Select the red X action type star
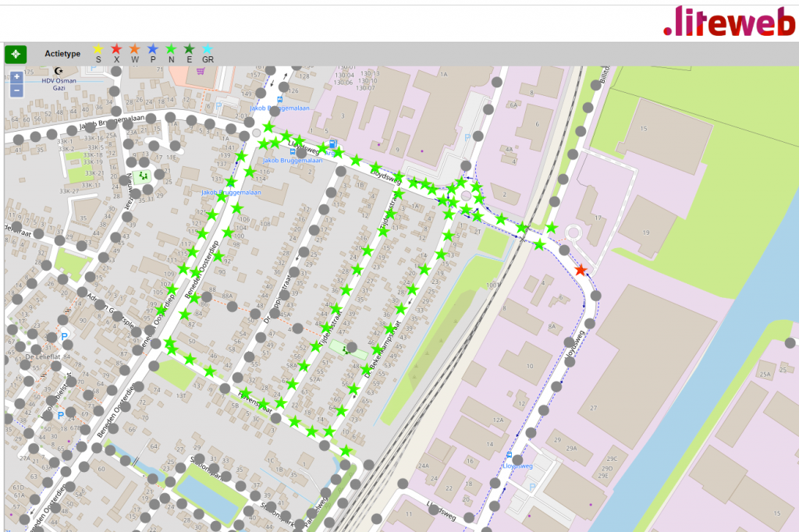This screenshot has width=799, height=532. pyautogui.click(x=116, y=50)
